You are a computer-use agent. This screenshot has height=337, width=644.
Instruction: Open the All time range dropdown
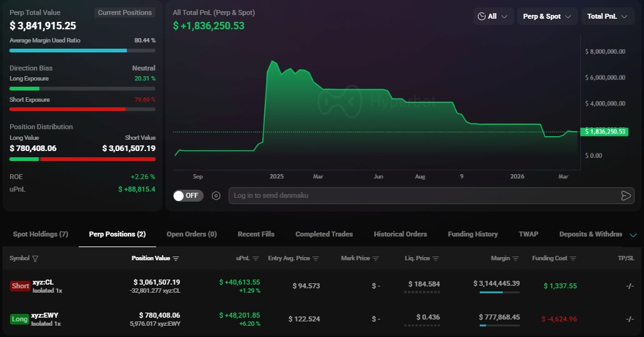click(x=493, y=16)
